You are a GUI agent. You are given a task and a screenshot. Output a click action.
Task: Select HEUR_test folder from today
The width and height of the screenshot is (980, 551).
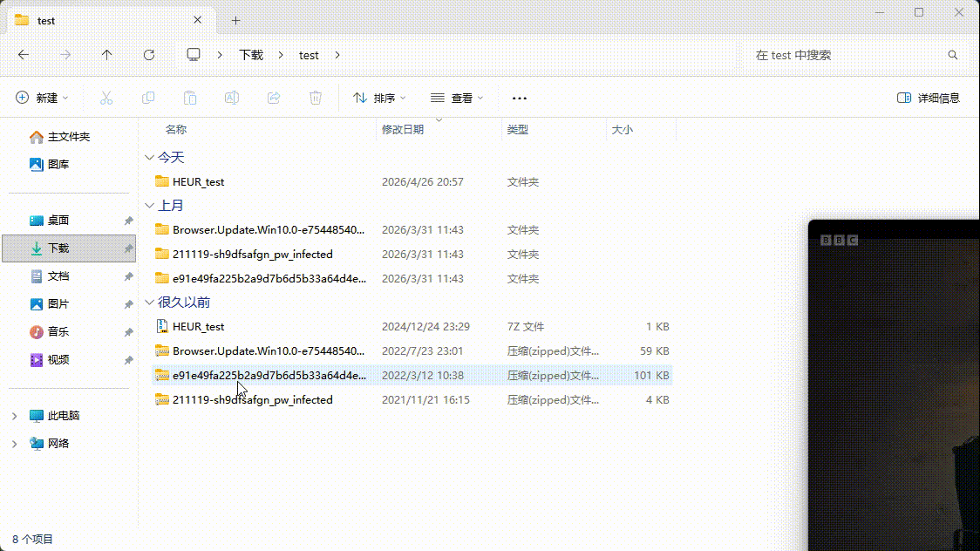coord(412,182)
